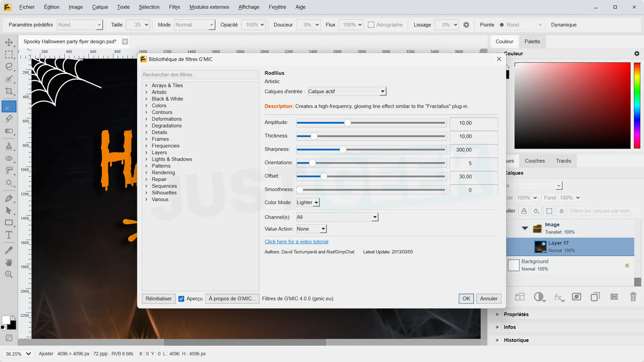This screenshot has height=362, width=644.
Task: Open the Channel(s) All dropdown
Action: pyautogui.click(x=337, y=217)
